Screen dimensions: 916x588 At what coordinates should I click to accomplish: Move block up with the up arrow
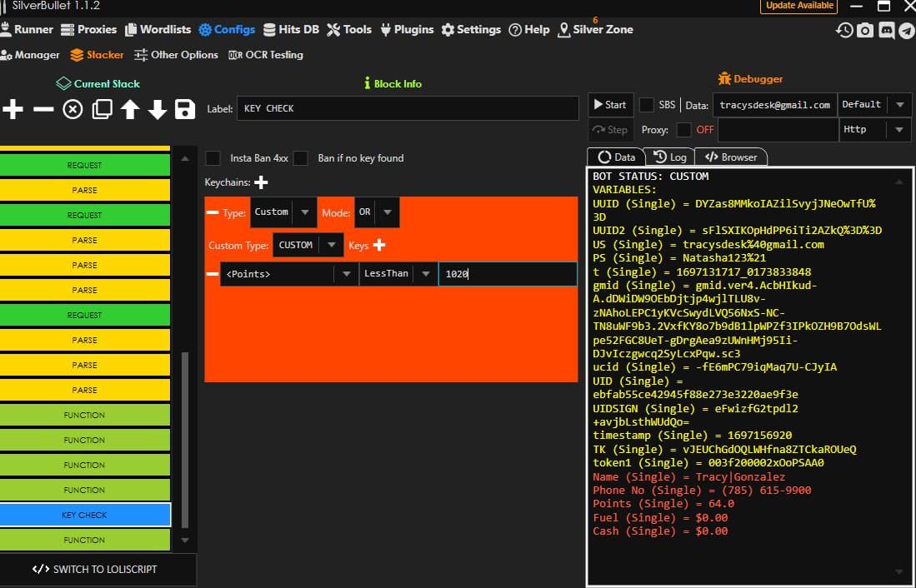(130, 109)
